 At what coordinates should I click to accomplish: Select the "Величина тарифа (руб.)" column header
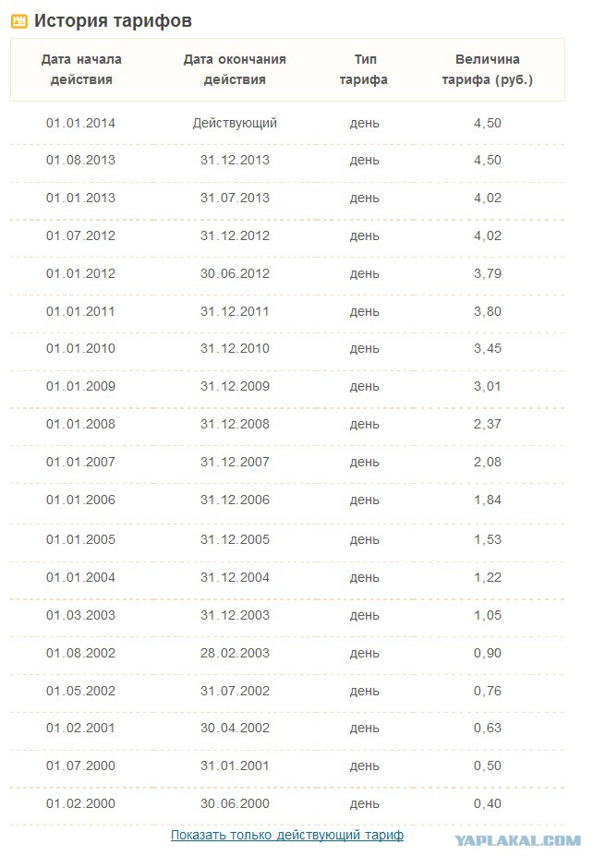click(x=487, y=69)
